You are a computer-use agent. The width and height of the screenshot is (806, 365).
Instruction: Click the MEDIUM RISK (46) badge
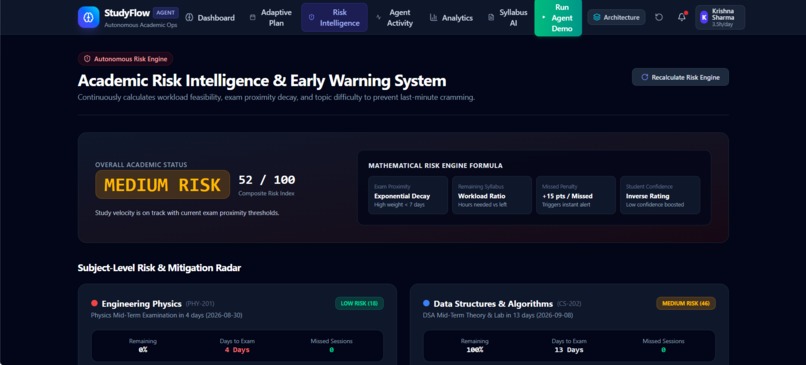tap(686, 303)
